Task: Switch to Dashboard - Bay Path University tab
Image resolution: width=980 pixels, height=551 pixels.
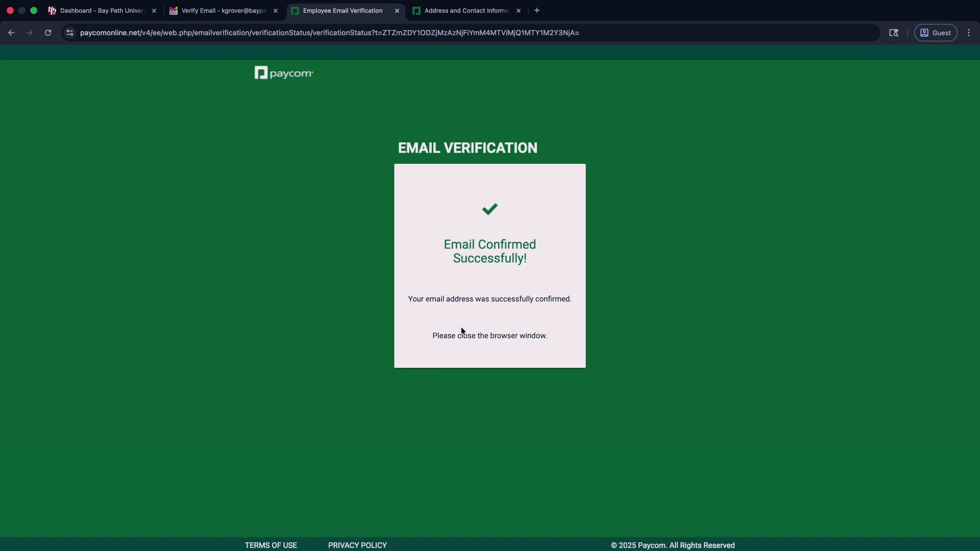Action: (102, 11)
